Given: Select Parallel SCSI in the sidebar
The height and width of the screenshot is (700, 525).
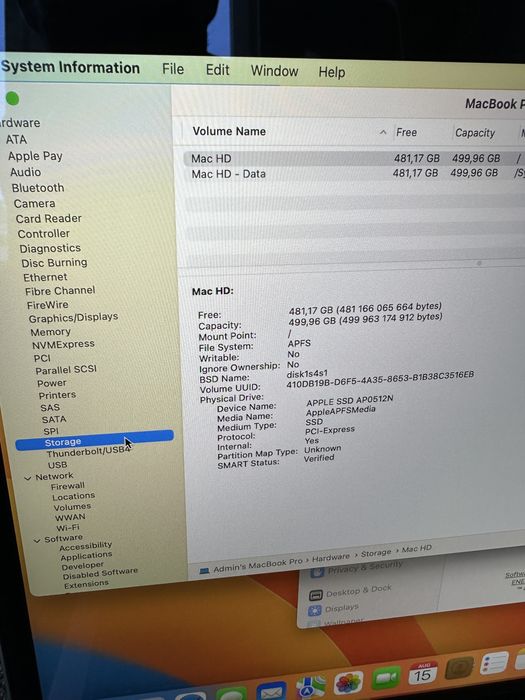Looking at the screenshot, I should [x=66, y=370].
